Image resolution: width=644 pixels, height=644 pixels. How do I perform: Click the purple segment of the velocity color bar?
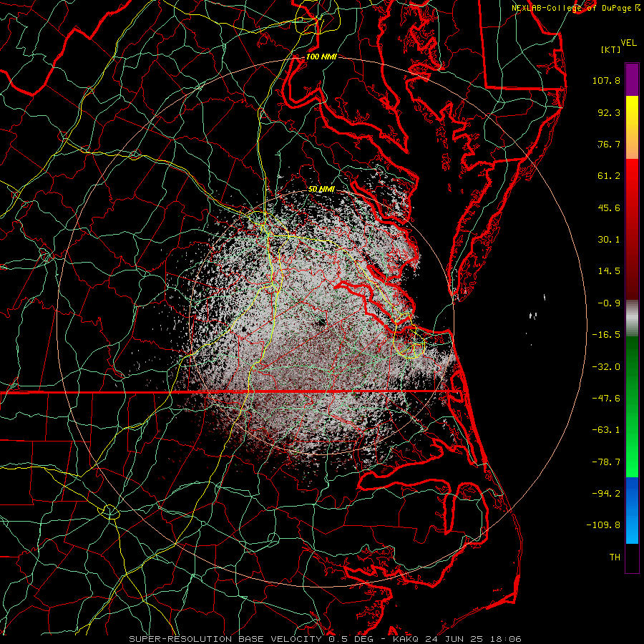point(632,80)
